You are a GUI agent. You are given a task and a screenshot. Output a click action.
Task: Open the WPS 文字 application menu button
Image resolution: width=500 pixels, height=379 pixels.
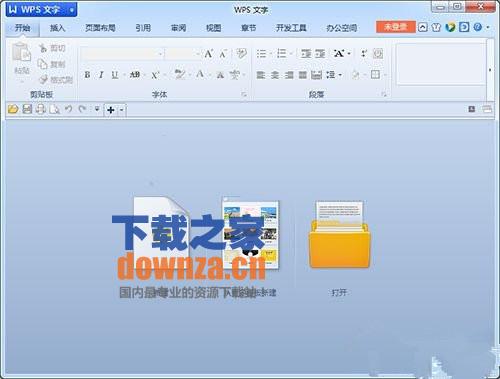[42, 10]
